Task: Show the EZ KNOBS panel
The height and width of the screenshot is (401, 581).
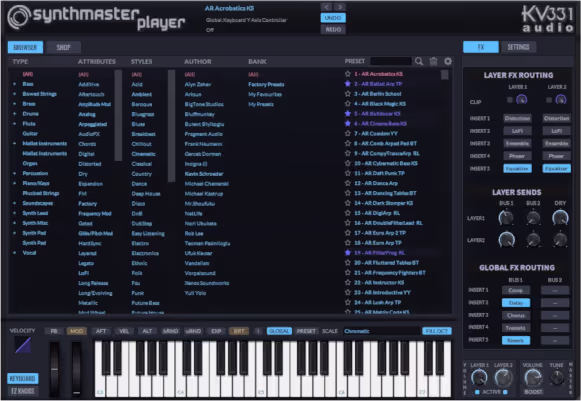Action: [23, 391]
